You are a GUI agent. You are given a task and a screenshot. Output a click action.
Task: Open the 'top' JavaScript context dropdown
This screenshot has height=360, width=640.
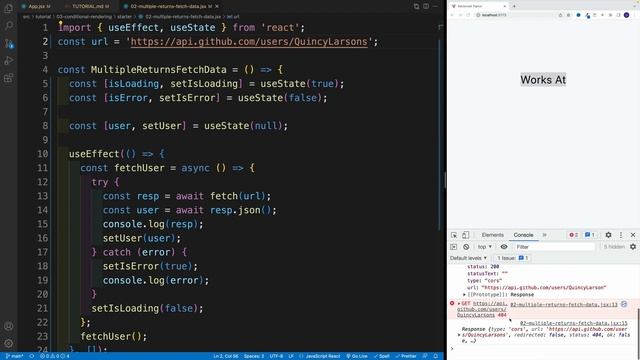pos(484,247)
